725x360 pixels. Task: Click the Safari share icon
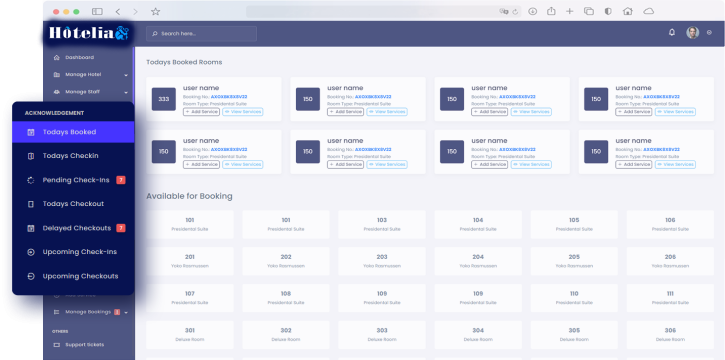(551, 11)
